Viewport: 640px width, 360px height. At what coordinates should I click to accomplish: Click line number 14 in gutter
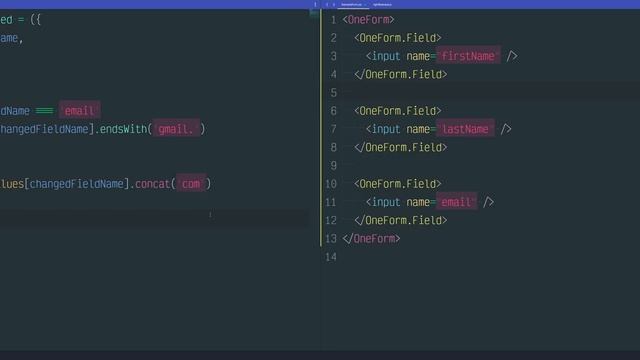tap(331, 257)
